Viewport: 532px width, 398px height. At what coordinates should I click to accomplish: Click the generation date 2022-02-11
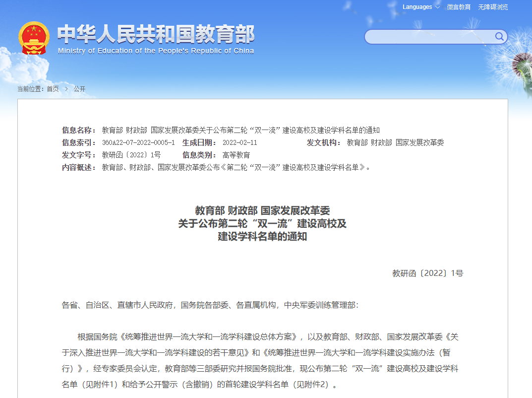(x=239, y=143)
